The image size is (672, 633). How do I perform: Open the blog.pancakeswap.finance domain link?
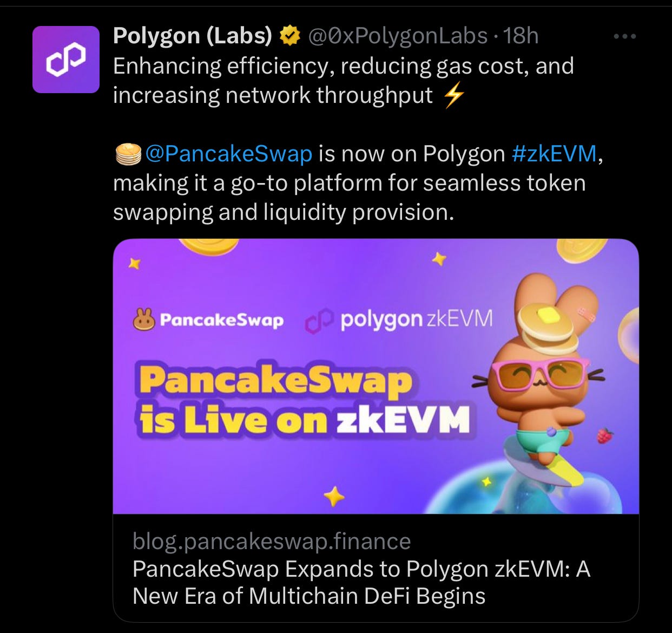click(x=272, y=541)
